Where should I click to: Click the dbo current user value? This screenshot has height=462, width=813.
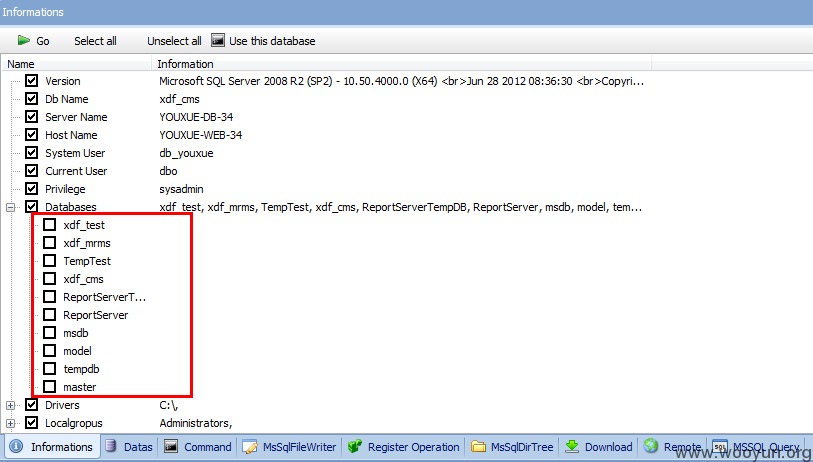[168, 171]
